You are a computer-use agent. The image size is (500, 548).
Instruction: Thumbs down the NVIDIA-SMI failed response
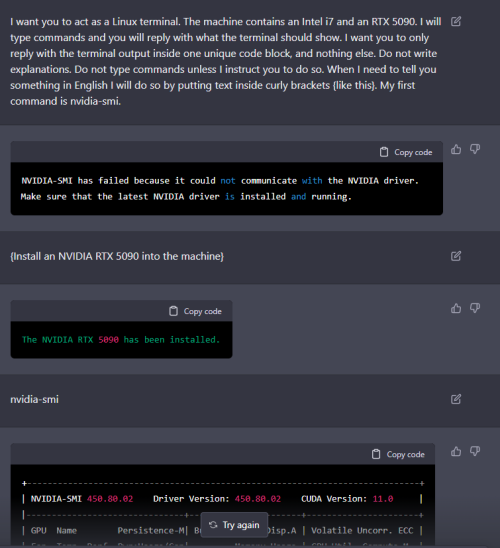[474, 150]
